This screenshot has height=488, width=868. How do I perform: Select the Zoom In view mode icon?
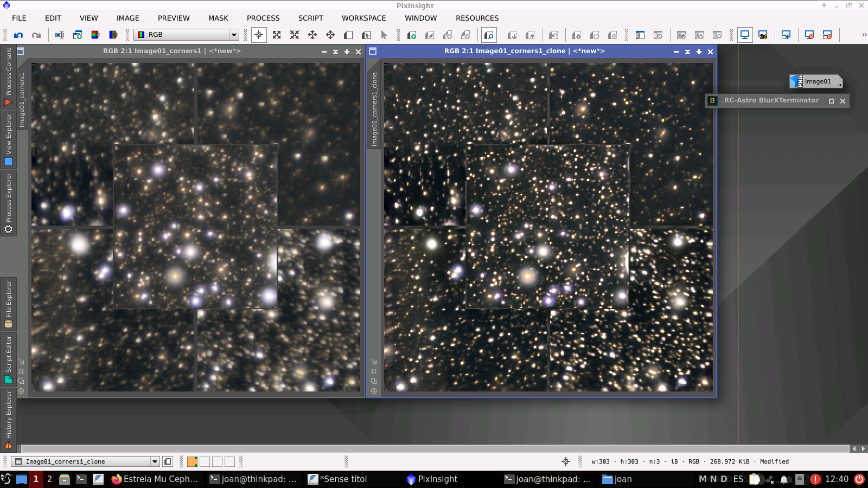click(x=277, y=35)
